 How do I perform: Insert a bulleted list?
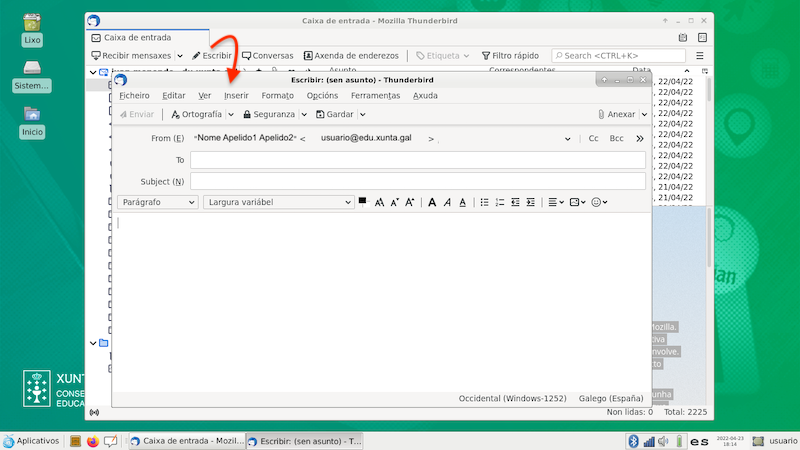tap(485, 202)
